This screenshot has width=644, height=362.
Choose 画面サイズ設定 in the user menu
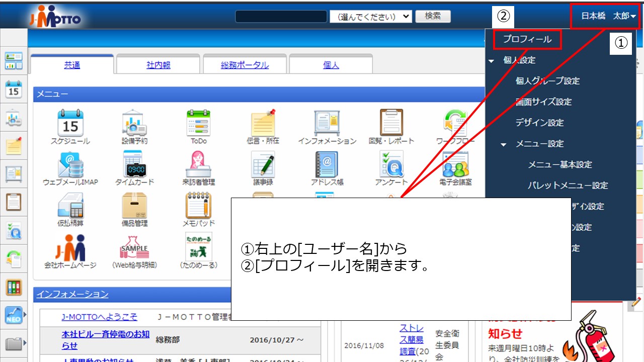(x=543, y=102)
